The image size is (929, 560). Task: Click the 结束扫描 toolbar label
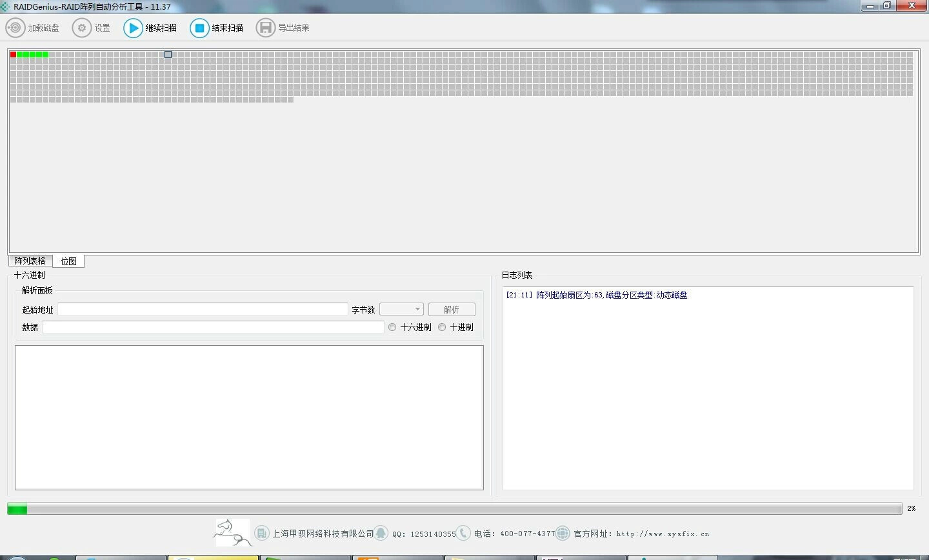pos(227,28)
